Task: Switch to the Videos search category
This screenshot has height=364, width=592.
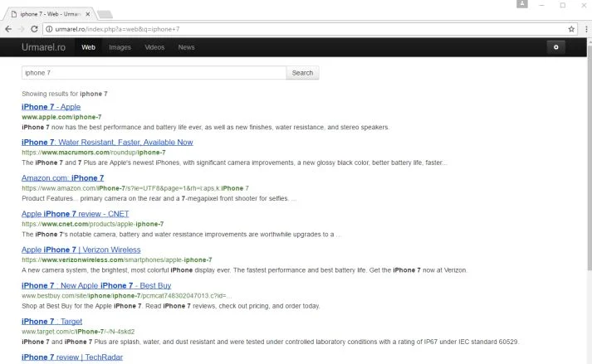Action: point(154,47)
